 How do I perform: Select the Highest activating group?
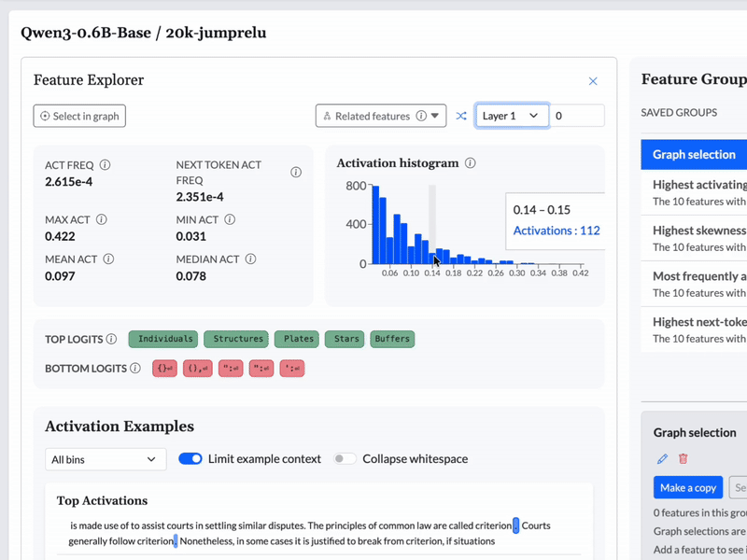click(694, 192)
